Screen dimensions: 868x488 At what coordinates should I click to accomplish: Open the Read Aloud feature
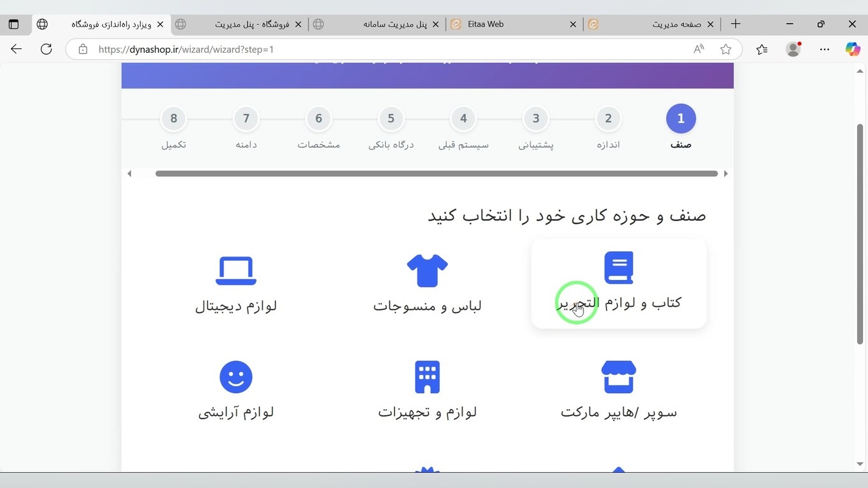(699, 49)
